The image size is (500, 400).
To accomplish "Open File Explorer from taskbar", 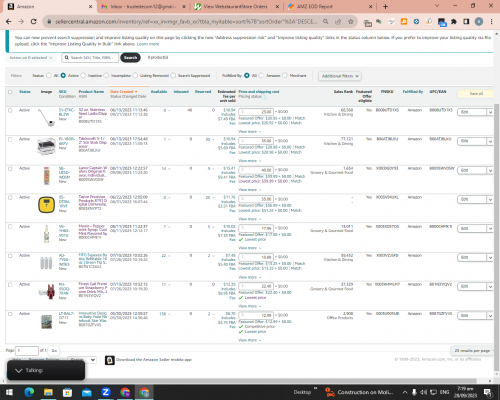I will (48, 392).
